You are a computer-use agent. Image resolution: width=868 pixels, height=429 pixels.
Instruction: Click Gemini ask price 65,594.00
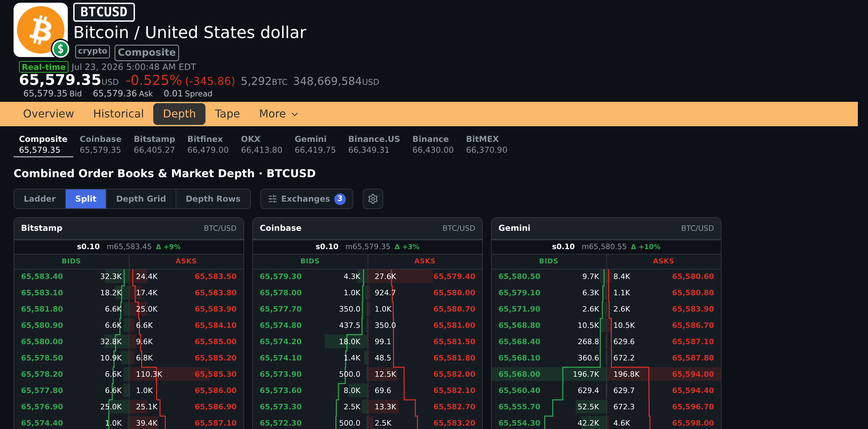point(693,374)
